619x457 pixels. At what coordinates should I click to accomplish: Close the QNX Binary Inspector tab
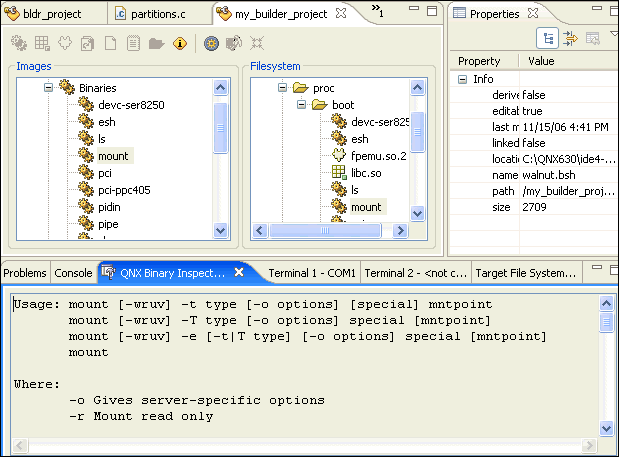click(x=239, y=272)
